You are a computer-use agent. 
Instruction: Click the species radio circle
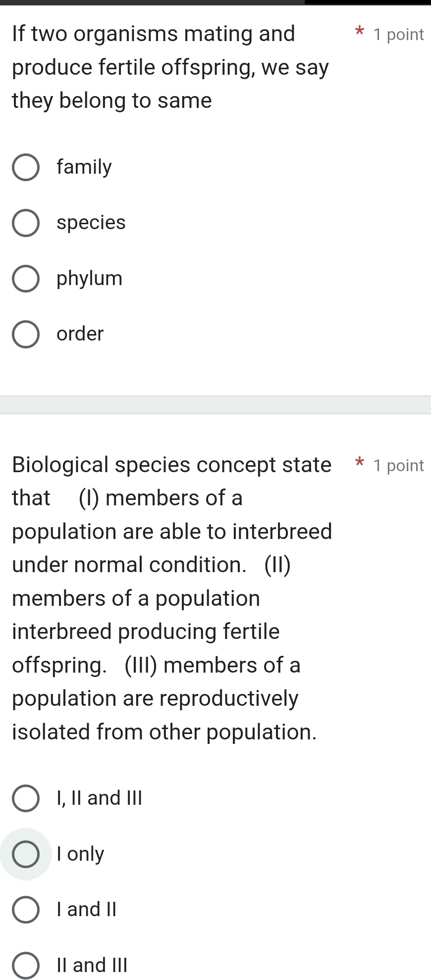26,223
